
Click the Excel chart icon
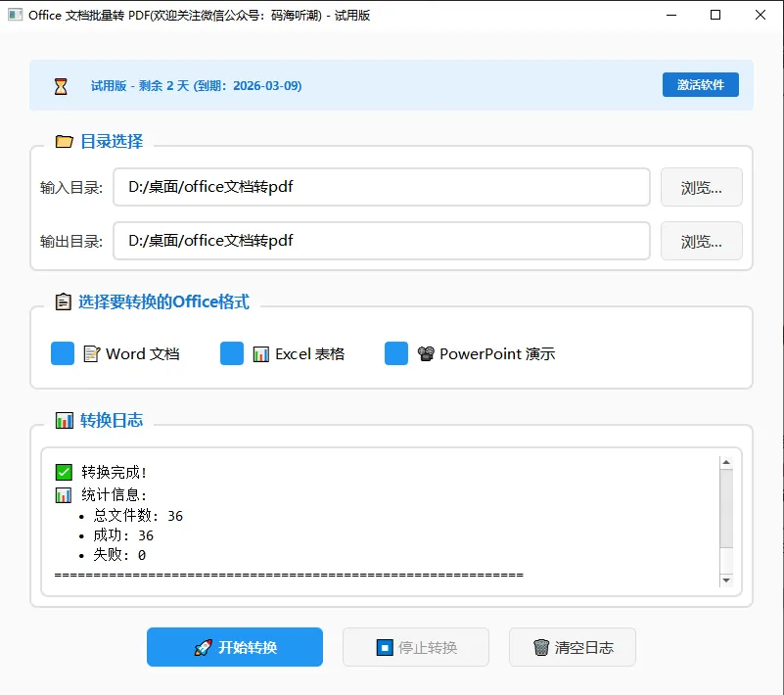pyautogui.click(x=261, y=354)
